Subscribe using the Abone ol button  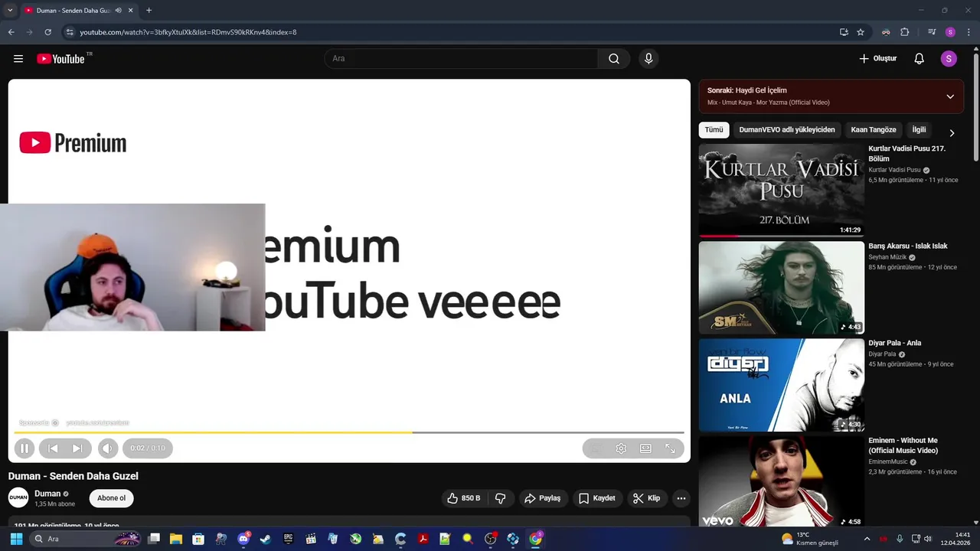tap(111, 498)
